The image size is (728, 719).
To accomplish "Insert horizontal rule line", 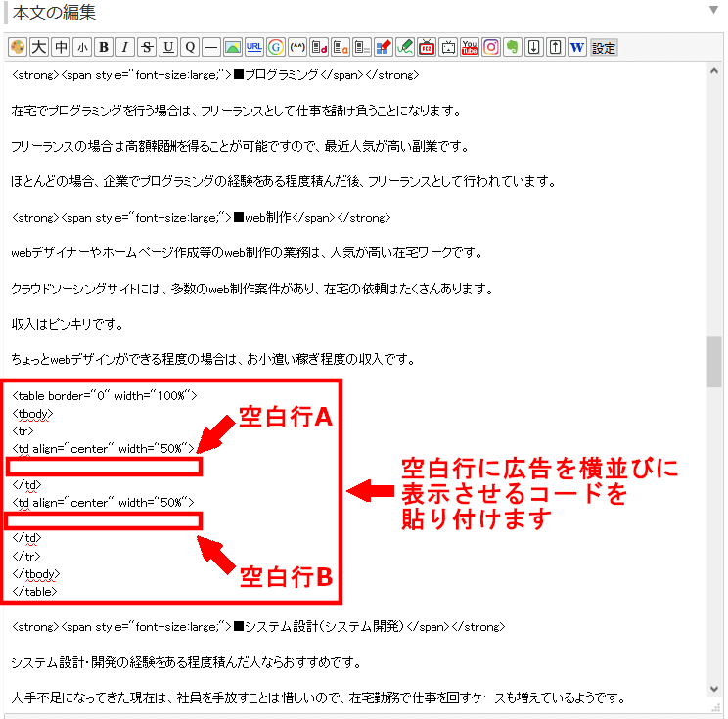I will [x=211, y=47].
